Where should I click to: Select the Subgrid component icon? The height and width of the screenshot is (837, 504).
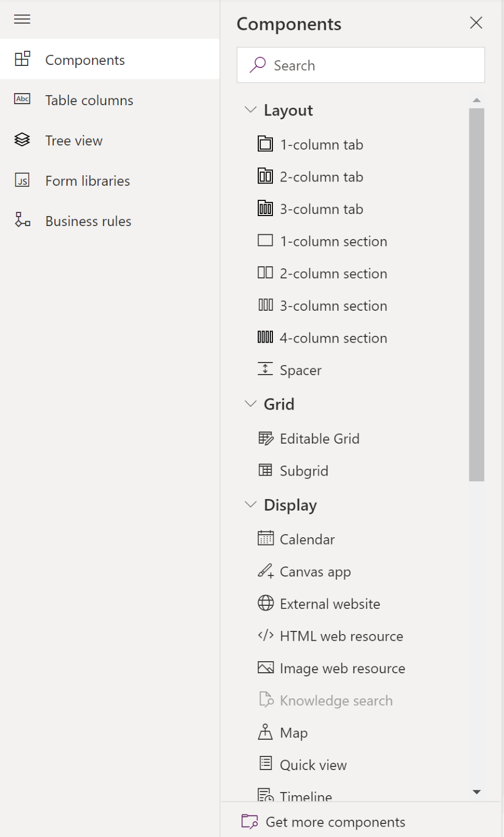266,470
